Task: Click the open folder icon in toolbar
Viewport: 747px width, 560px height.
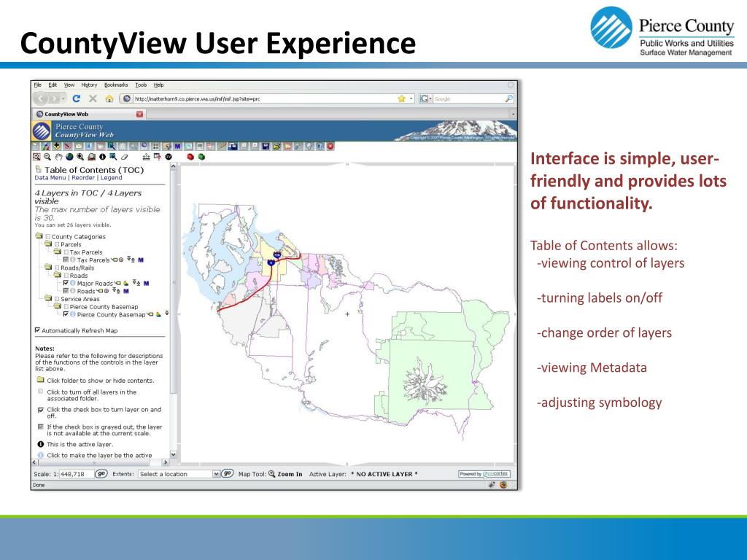Action: (276, 146)
